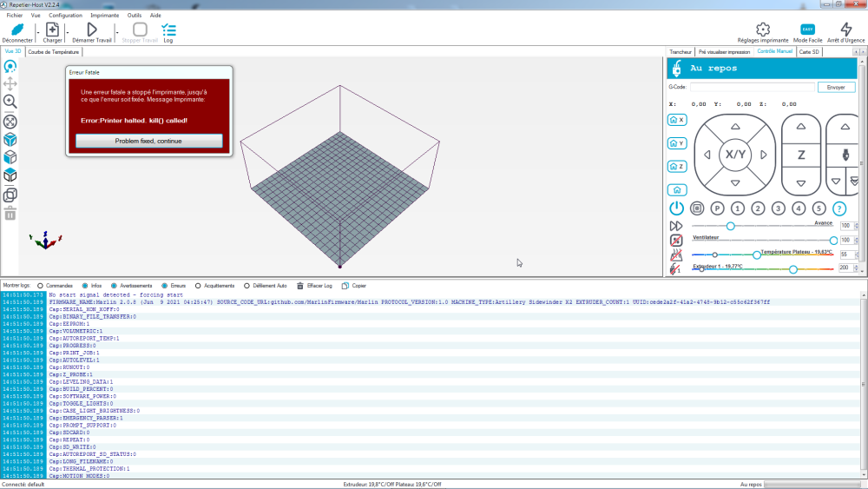Click the 'Problem fixed, continue' button
Image resolution: width=868 pixels, height=489 pixels.
(x=148, y=141)
